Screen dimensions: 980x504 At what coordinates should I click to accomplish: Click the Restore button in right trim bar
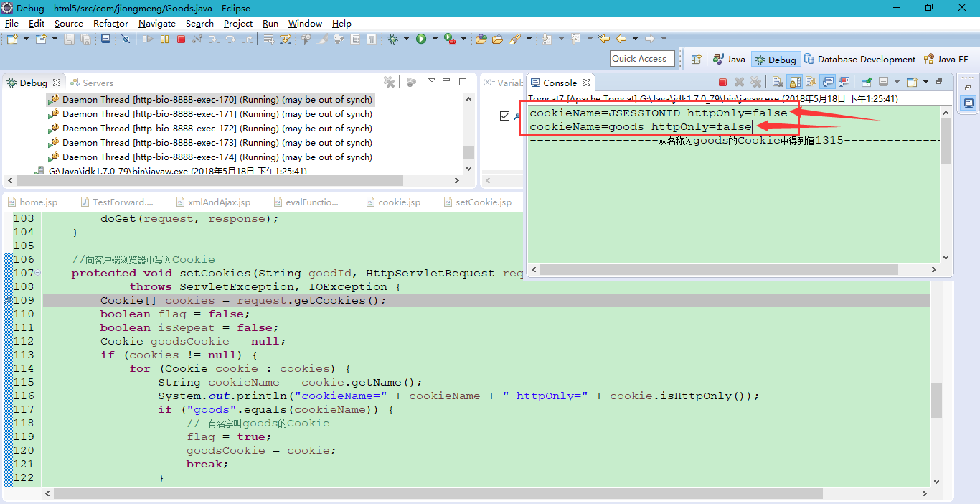point(967,88)
